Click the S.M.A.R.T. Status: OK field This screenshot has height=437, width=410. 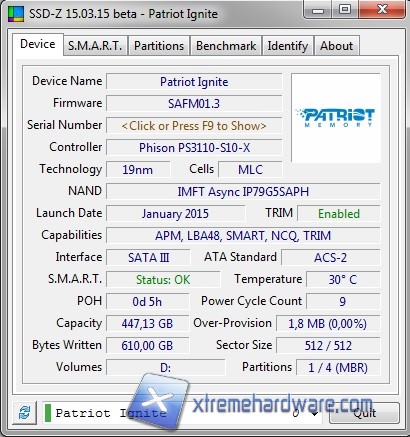(163, 280)
